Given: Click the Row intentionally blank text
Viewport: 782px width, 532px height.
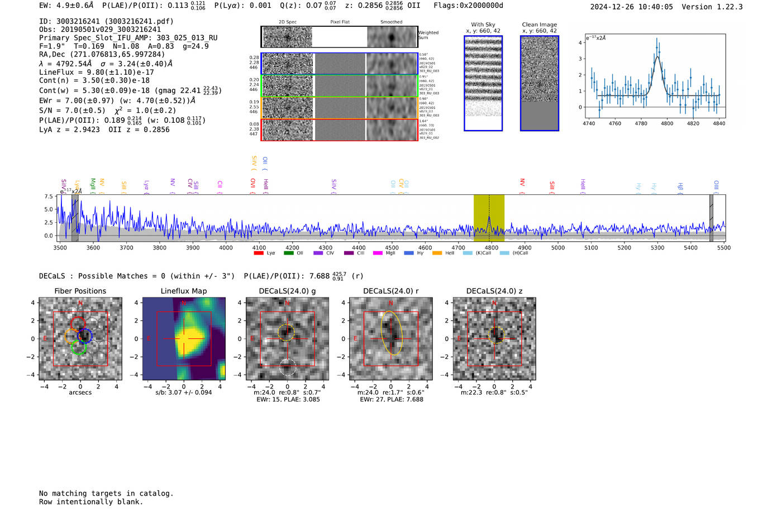Looking at the screenshot, I should tap(91, 502).
